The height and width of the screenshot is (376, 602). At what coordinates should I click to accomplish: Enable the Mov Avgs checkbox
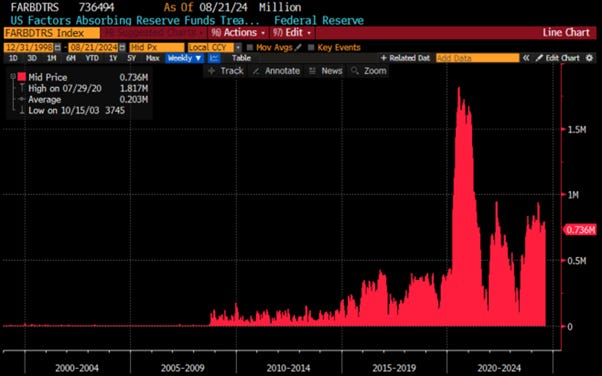[x=250, y=48]
